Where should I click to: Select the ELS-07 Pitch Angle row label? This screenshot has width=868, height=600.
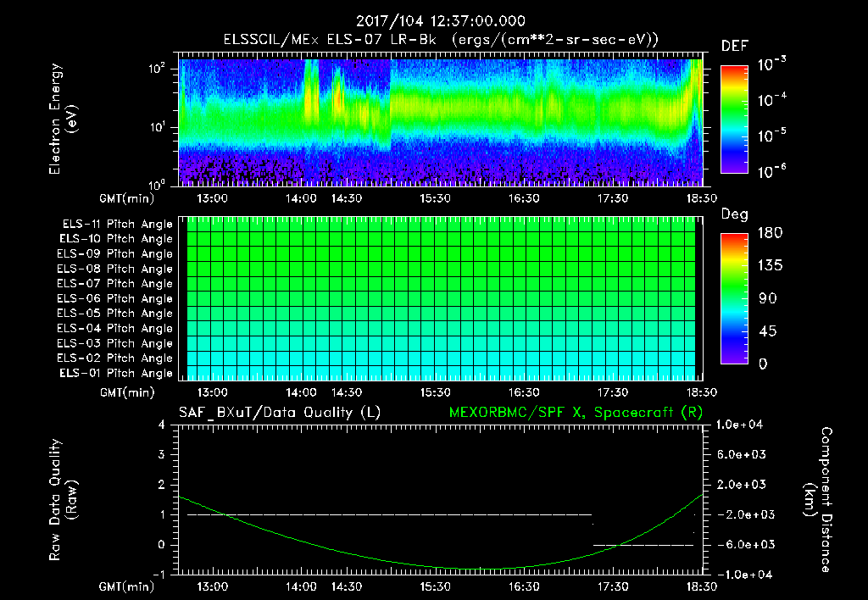tap(114, 284)
